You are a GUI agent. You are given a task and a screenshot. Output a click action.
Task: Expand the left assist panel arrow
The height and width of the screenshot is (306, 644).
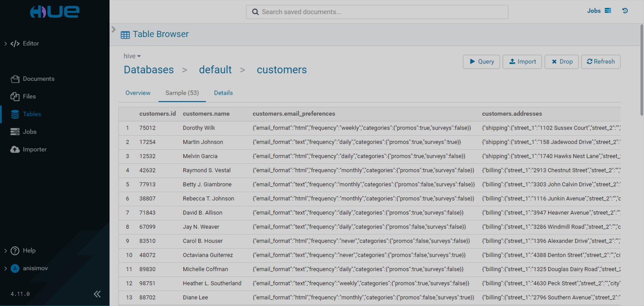(114, 30)
